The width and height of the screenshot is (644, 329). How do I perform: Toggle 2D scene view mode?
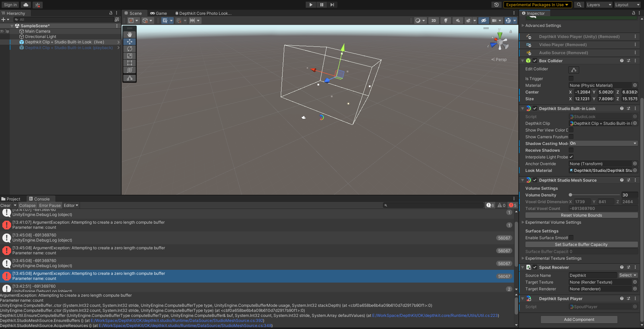(434, 21)
